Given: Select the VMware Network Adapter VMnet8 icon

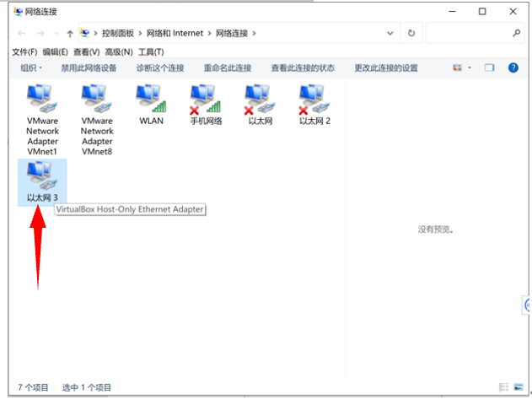Looking at the screenshot, I should click(97, 99).
